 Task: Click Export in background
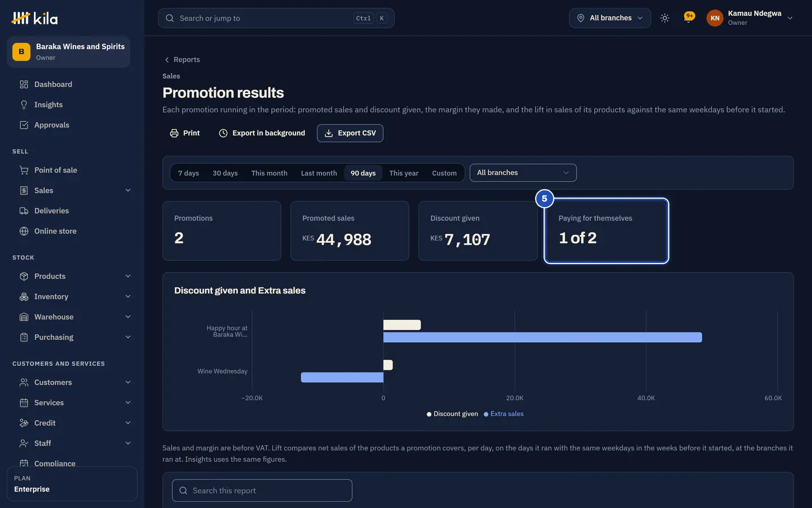point(262,133)
